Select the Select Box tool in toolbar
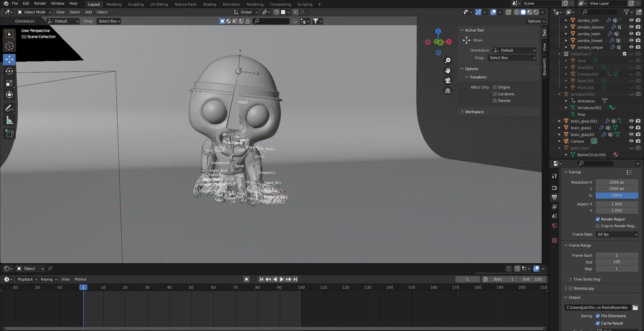Image resolution: width=644 pixels, height=331 pixels. coord(10,34)
